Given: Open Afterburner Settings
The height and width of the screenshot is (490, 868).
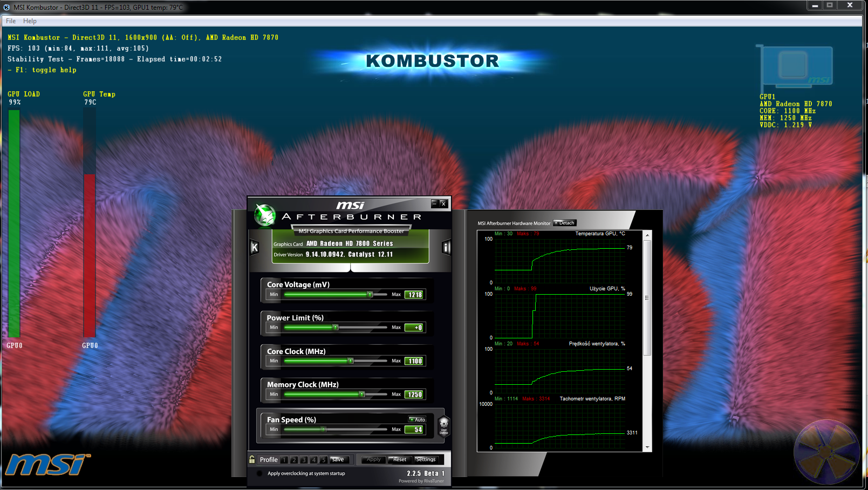Looking at the screenshot, I should [x=426, y=460].
